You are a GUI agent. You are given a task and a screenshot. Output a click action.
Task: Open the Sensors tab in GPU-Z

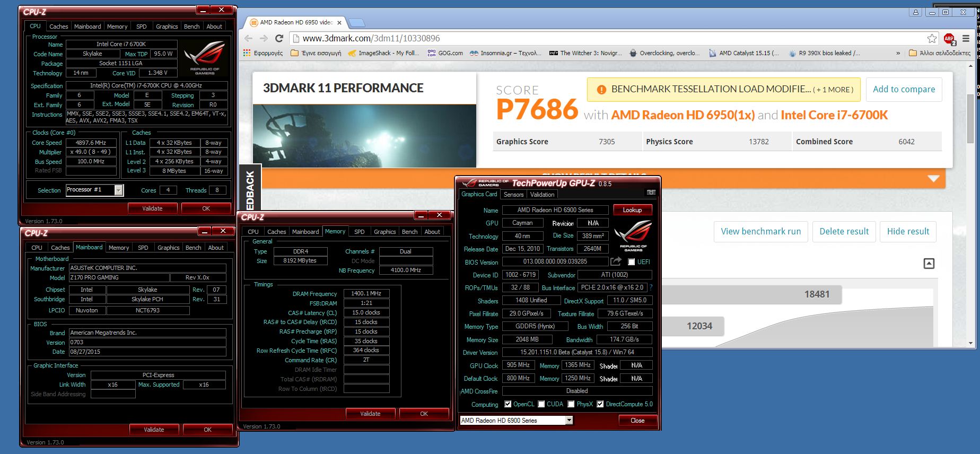click(513, 195)
